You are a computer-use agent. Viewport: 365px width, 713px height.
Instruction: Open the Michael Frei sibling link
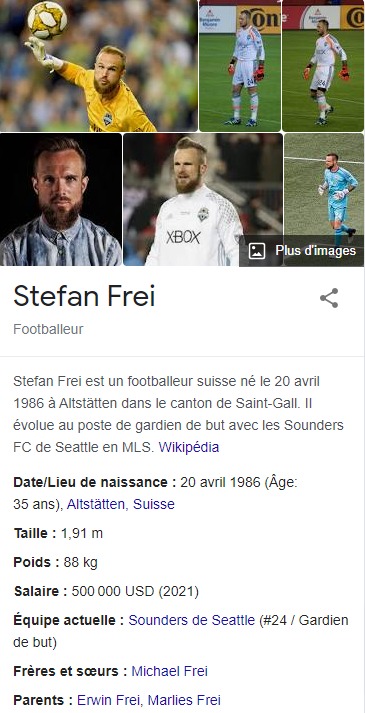pos(170,671)
